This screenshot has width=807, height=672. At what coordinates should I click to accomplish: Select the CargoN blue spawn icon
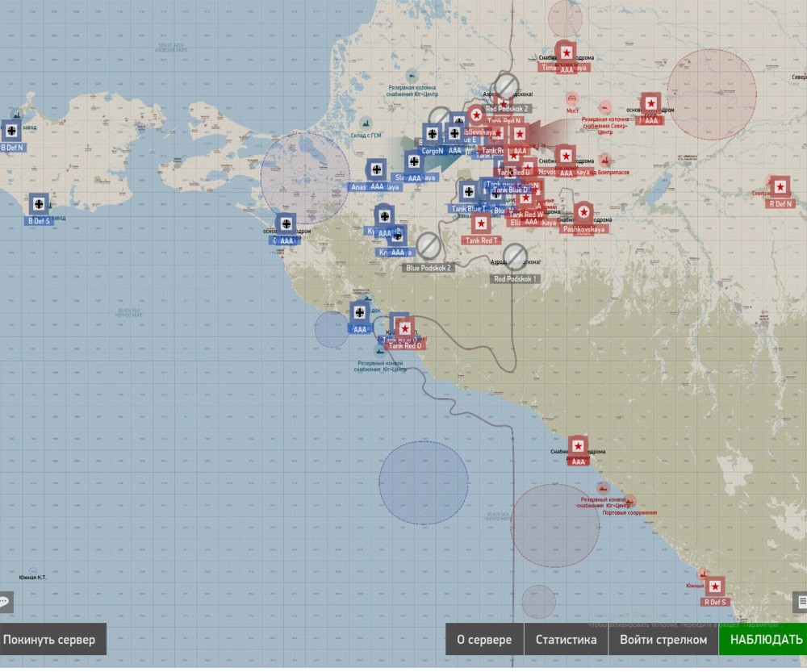pos(433,134)
